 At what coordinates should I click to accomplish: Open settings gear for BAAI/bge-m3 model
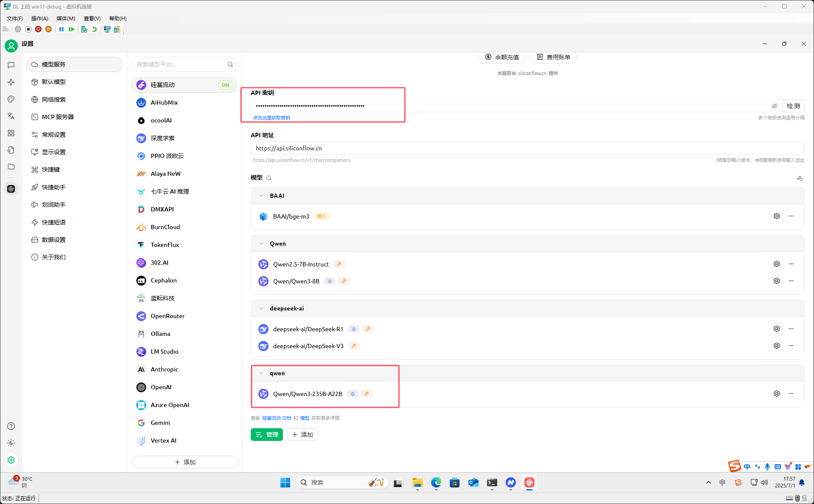tap(776, 216)
